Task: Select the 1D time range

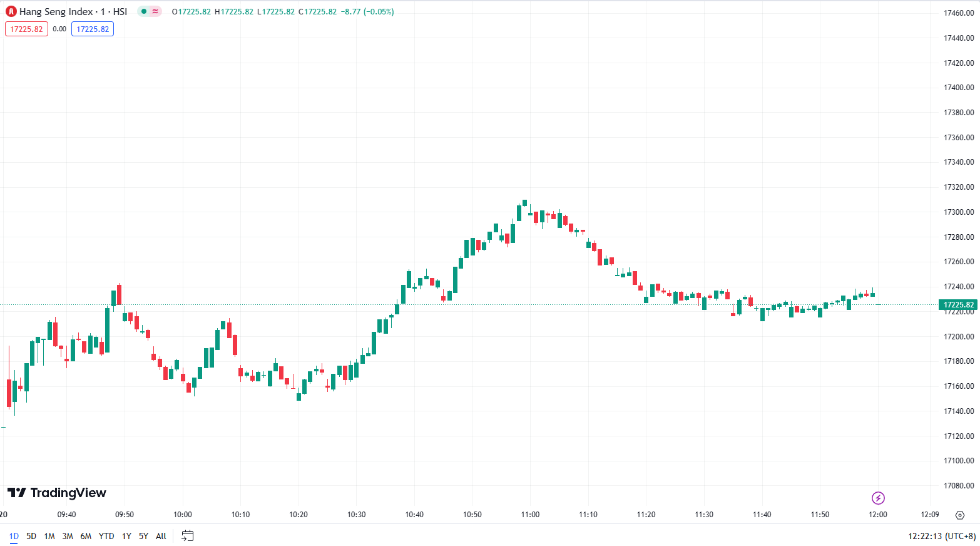Action: click(14, 536)
